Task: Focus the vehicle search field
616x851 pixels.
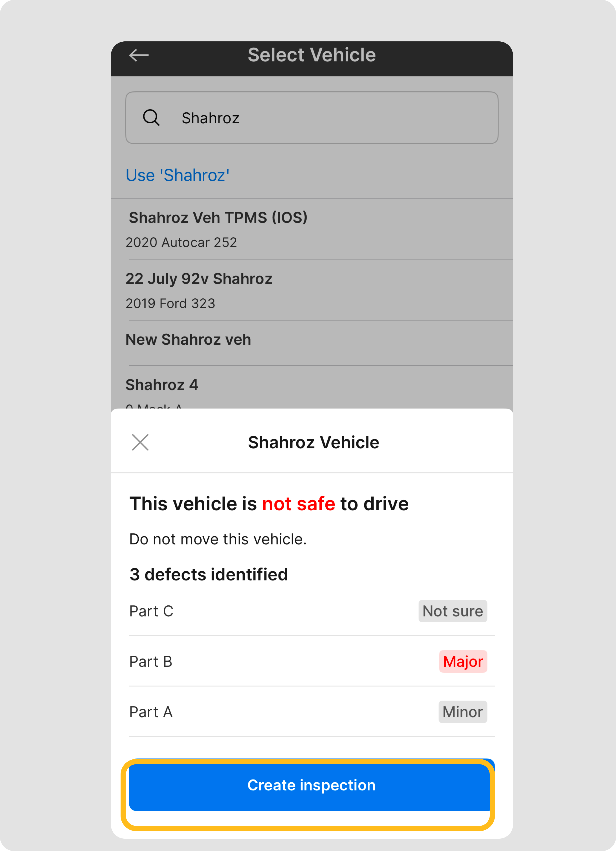Action: coord(323,118)
